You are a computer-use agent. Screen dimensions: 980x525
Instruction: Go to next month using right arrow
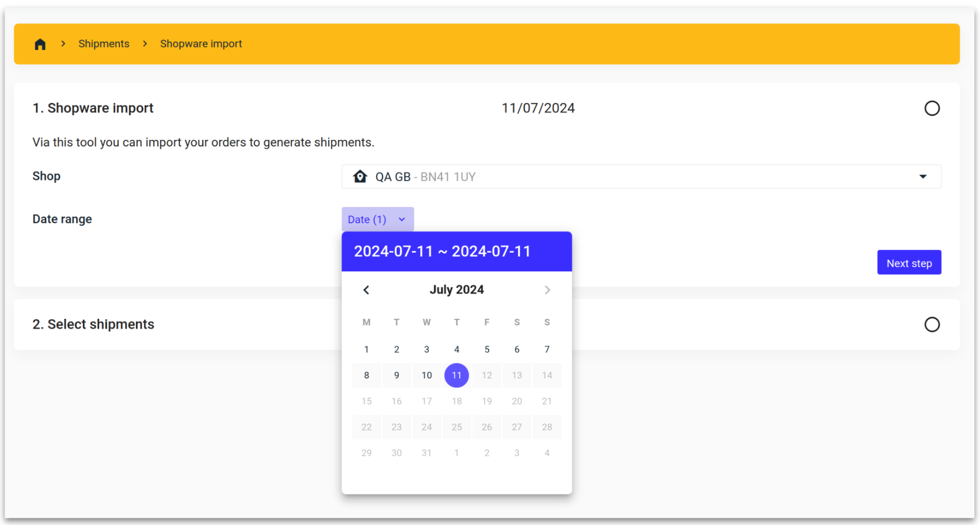pyautogui.click(x=547, y=290)
